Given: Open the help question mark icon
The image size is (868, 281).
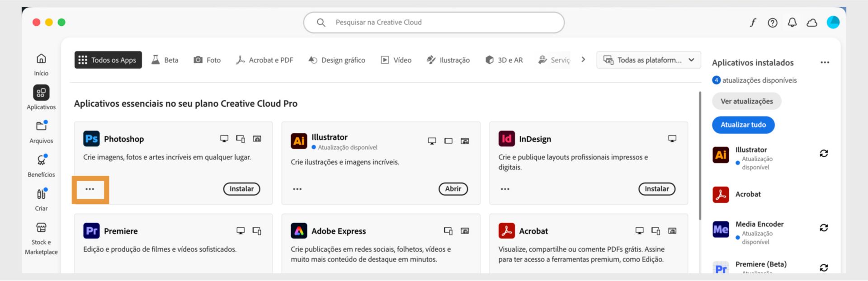Looking at the screenshot, I should [773, 23].
